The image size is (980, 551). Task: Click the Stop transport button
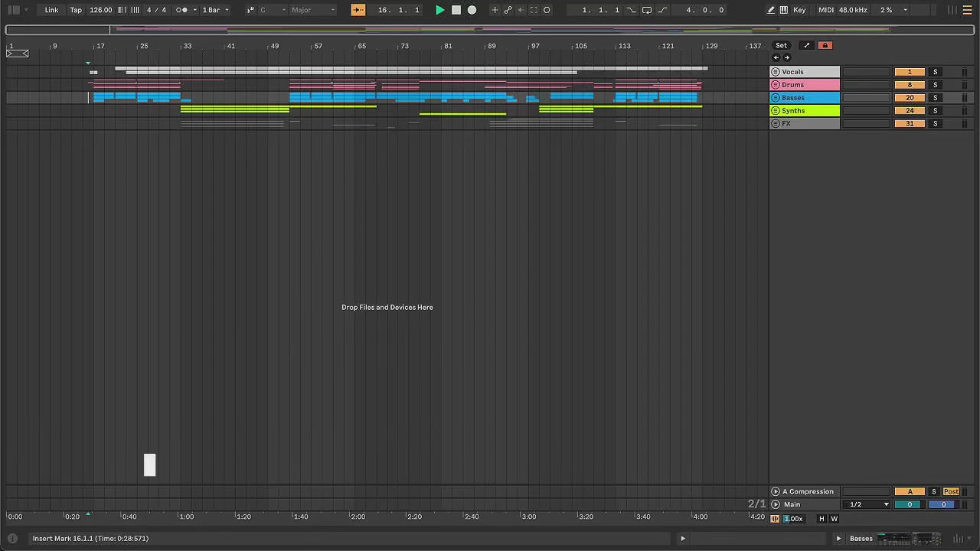456,10
